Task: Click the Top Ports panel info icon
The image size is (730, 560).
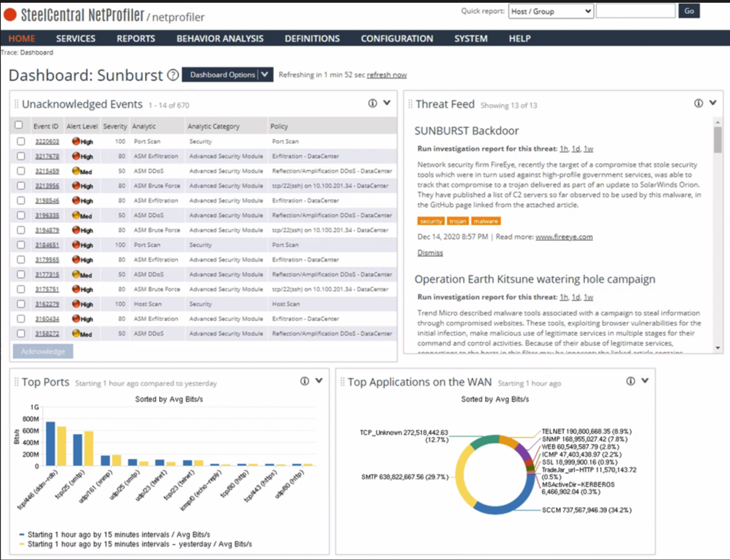Action: (x=304, y=381)
